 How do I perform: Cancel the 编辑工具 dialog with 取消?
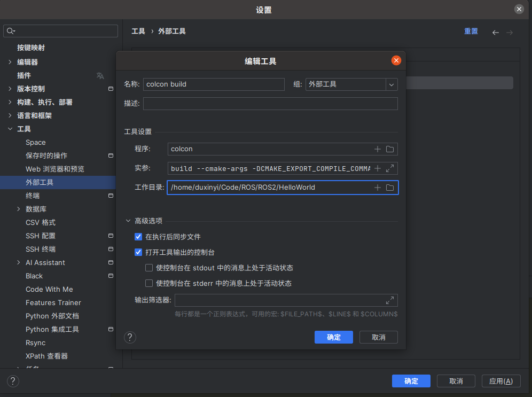point(378,337)
